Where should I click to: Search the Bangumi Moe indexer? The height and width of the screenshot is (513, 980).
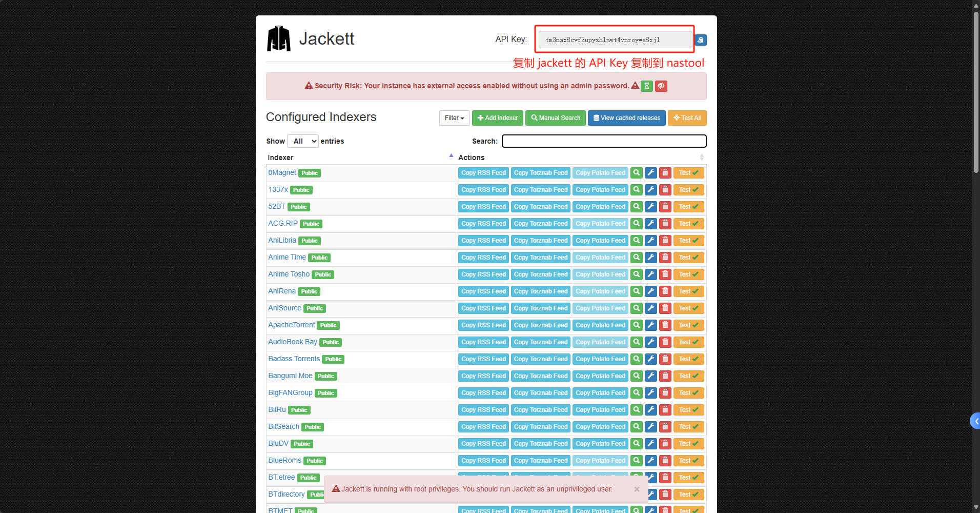(636, 376)
